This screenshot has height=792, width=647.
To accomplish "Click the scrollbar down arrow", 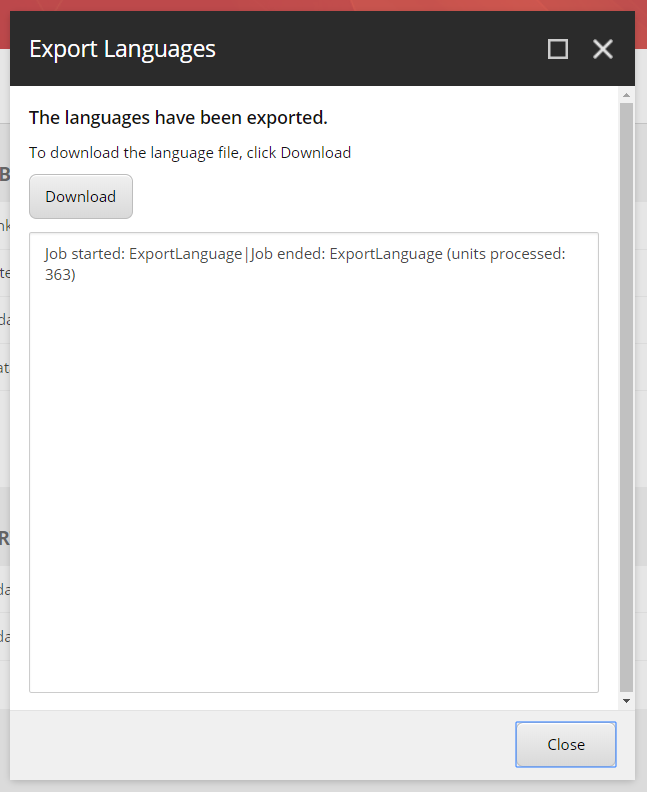I will point(627,701).
